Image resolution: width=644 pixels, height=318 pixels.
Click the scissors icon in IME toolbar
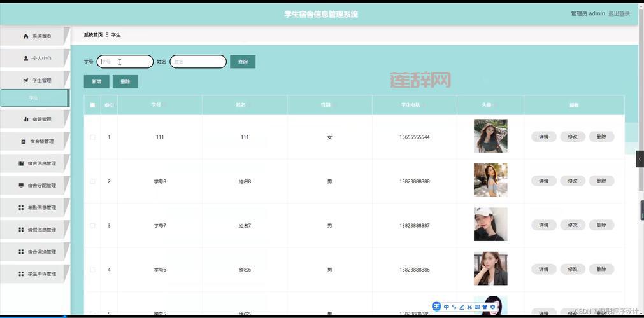pos(469,307)
